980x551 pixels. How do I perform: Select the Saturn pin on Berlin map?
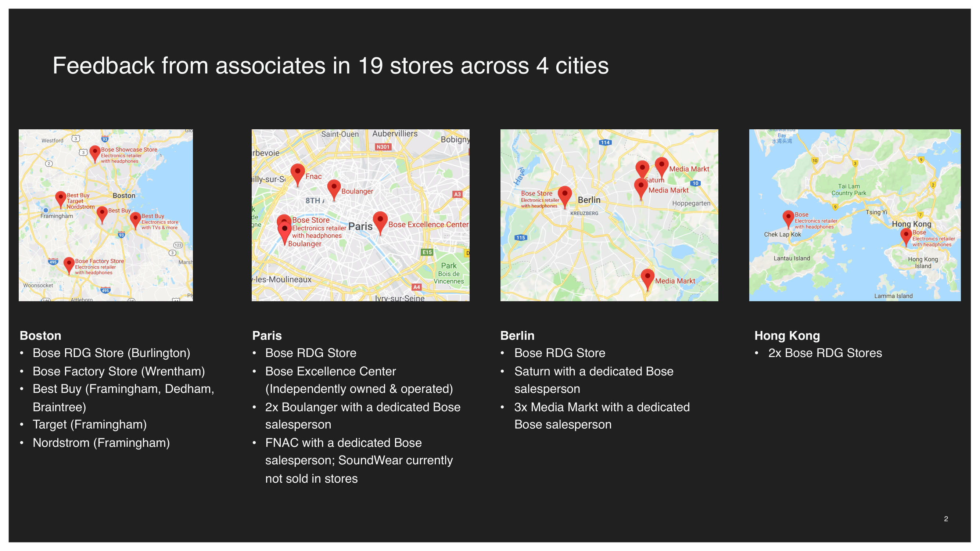point(642,170)
